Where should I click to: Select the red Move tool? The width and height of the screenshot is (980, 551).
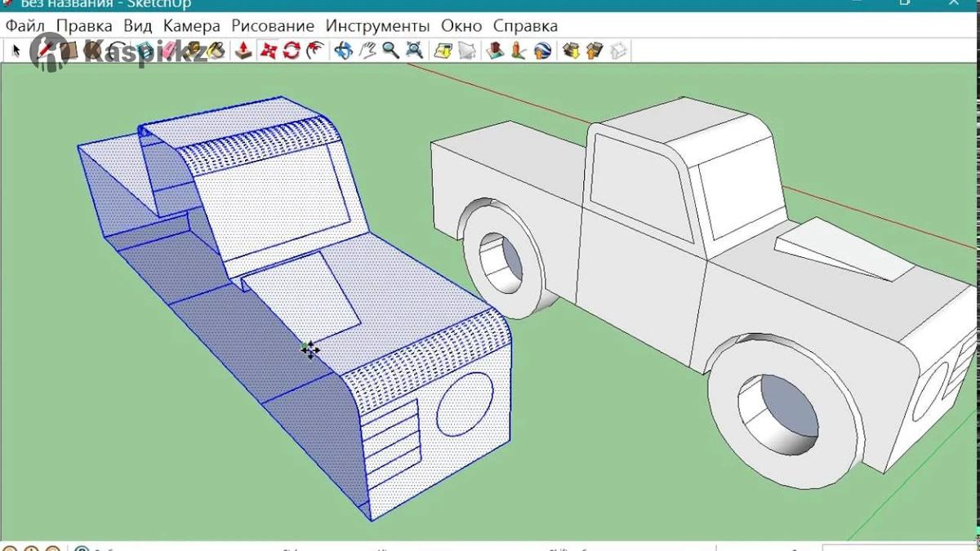268,51
